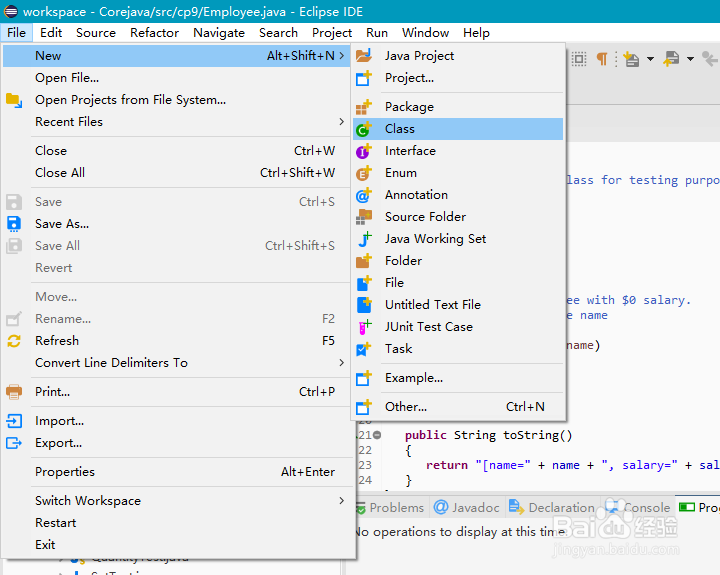Choose Exit from the File menu

pos(176,545)
